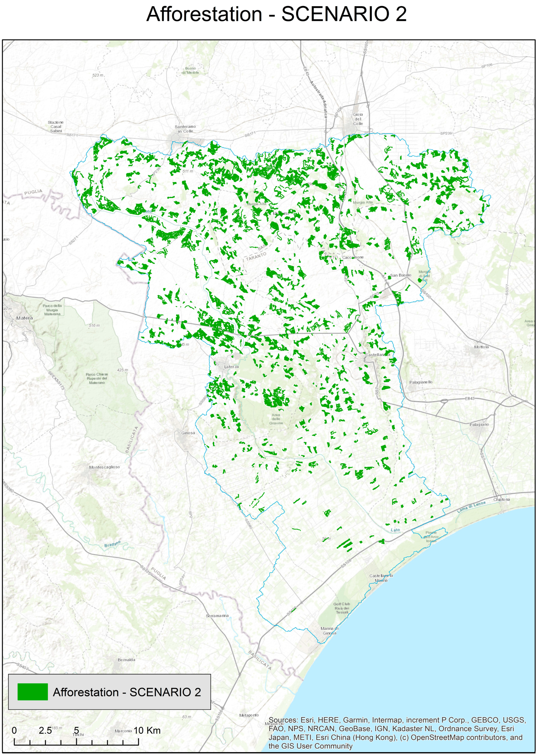
Task: Click the 10 Km scale bar label
Action: [x=147, y=730]
